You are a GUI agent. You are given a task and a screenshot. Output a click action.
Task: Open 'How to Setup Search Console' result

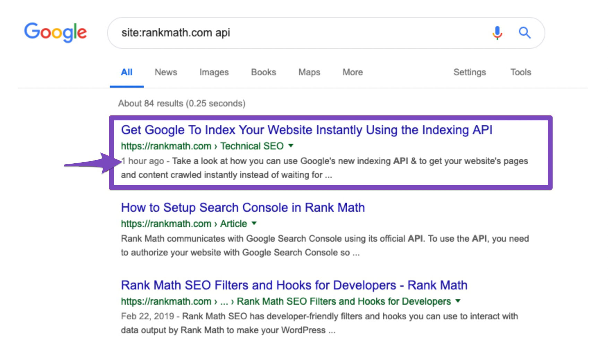point(243,208)
